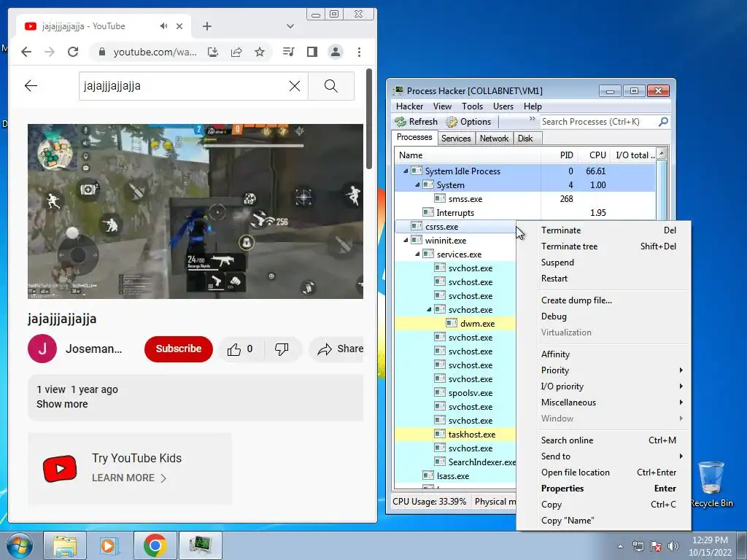Screen dimensions: 747x560
Task: Collapse the System process tree node
Action: pyautogui.click(x=418, y=184)
